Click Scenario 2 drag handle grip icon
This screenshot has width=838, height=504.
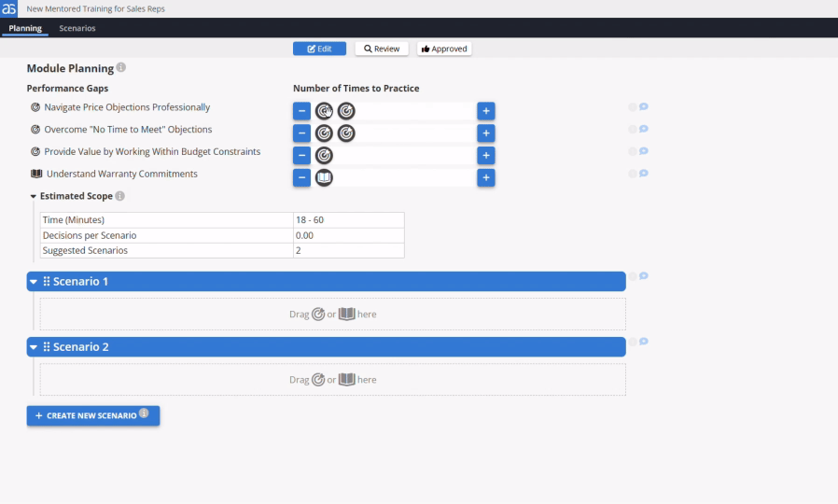pyautogui.click(x=47, y=347)
